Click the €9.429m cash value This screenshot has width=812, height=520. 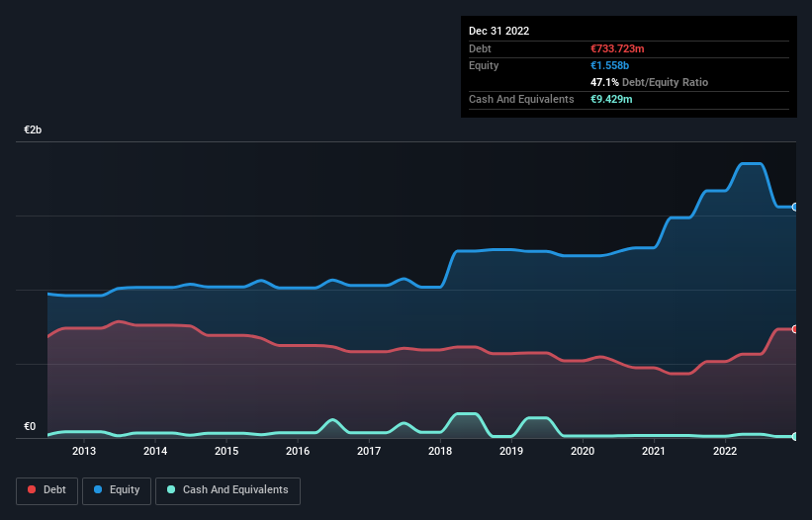[x=611, y=99]
